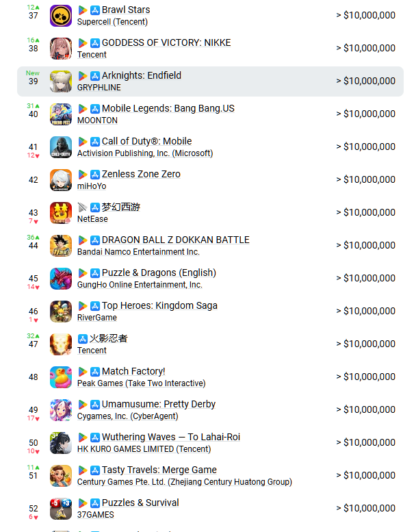Open the GODDESS OF VICTORY: NIKKE game icon
This screenshot has width=416, height=532.
coord(61,48)
